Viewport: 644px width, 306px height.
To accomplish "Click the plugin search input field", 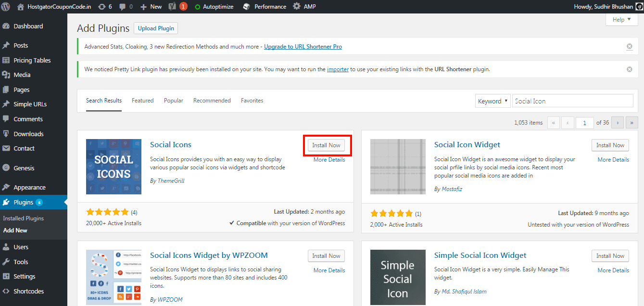I will click(x=572, y=101).
